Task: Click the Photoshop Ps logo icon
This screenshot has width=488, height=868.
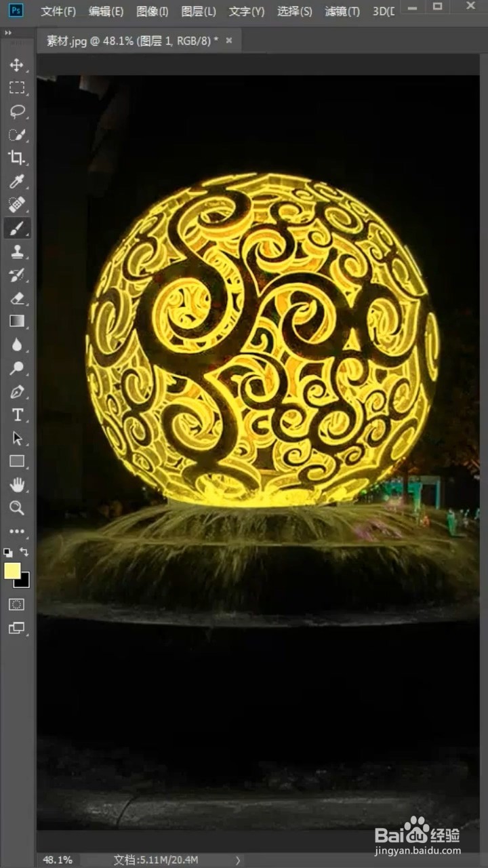Action: (16, 10)
